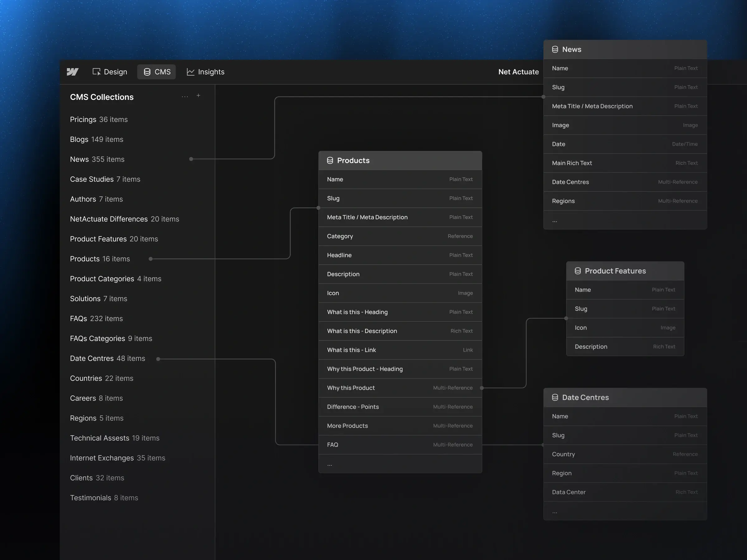This screenshot has width=747, height=560.
Task: Open the Internet Exchanges collection
Action: pyautogui.click(x=118, y=458)
